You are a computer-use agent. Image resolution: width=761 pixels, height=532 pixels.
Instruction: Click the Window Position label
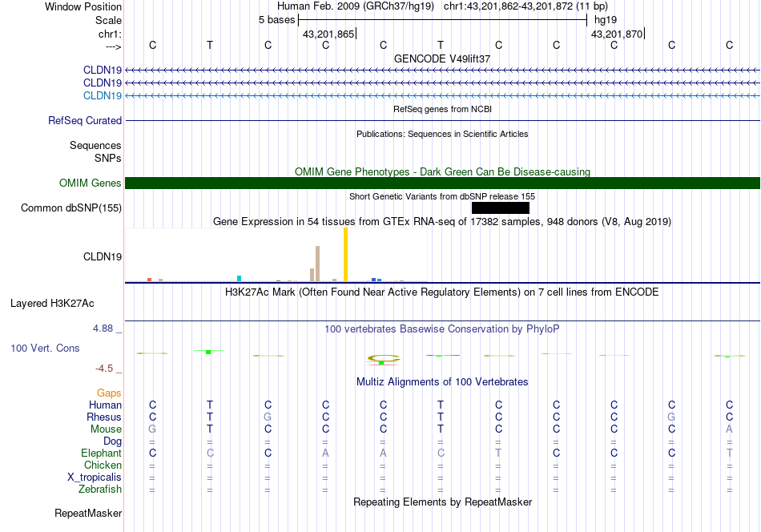pos(83,6)
